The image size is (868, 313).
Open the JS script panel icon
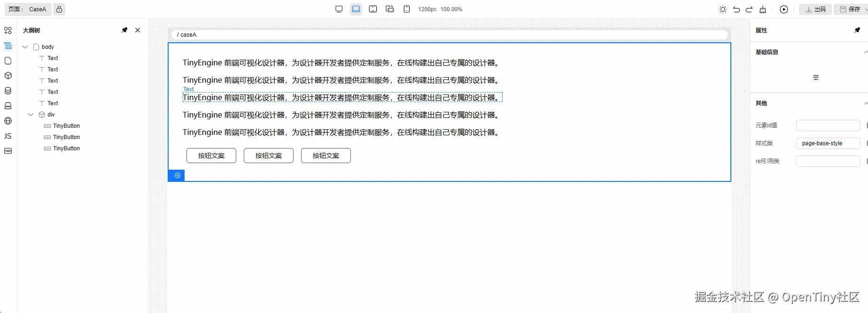[8, 136]
